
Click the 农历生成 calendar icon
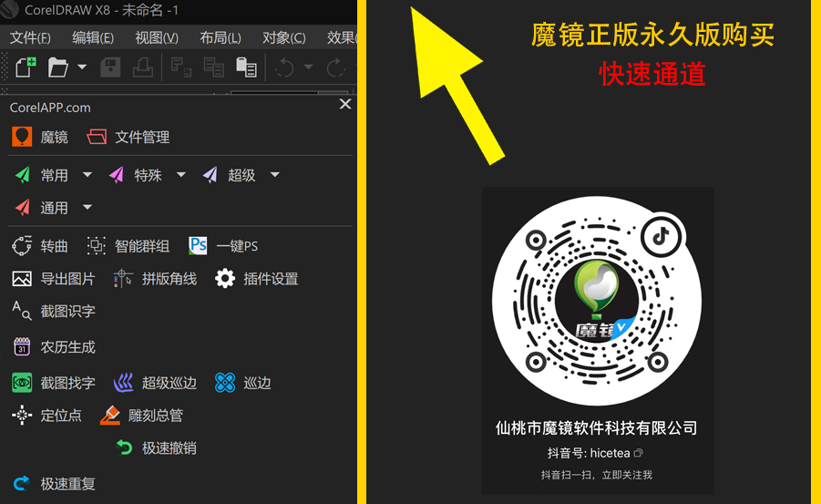point(22,346)
